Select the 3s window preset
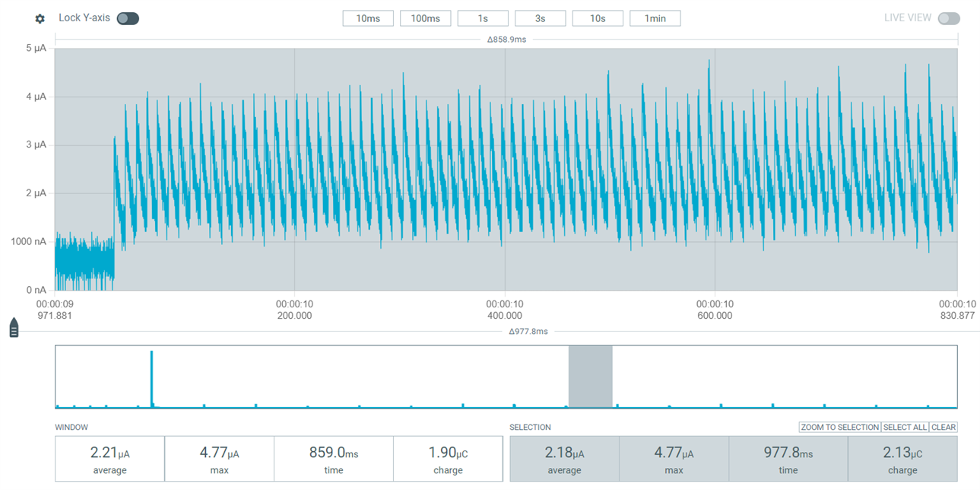980x490 pixels. [x=540, y=17]
